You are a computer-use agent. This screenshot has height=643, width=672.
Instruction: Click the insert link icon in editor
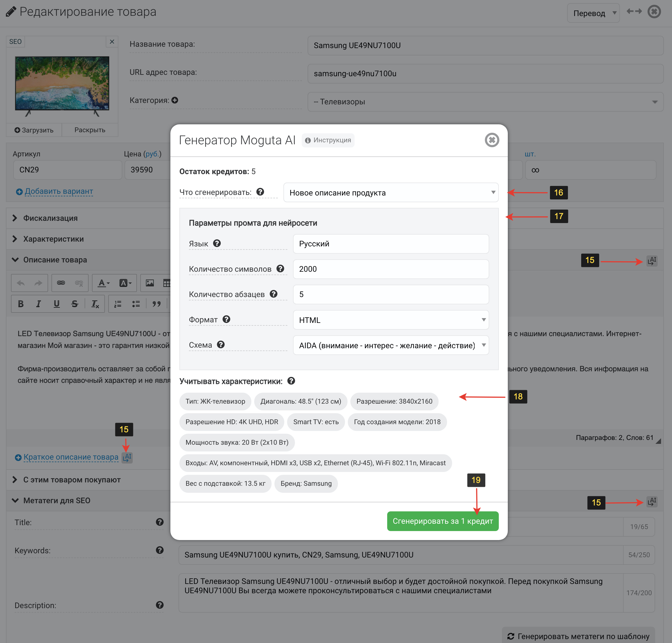[x=61, y=283]
